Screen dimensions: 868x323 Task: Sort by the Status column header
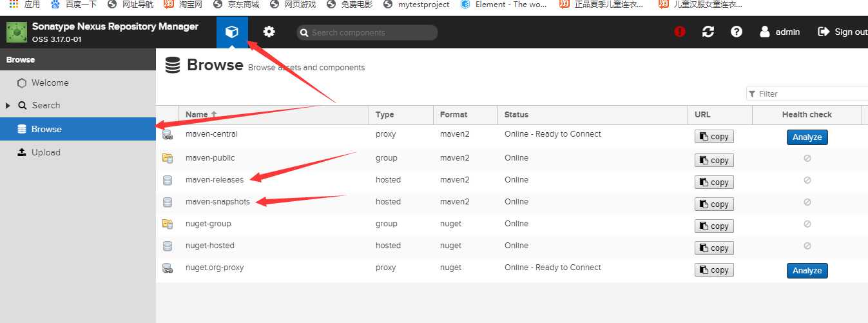(593, 115)
